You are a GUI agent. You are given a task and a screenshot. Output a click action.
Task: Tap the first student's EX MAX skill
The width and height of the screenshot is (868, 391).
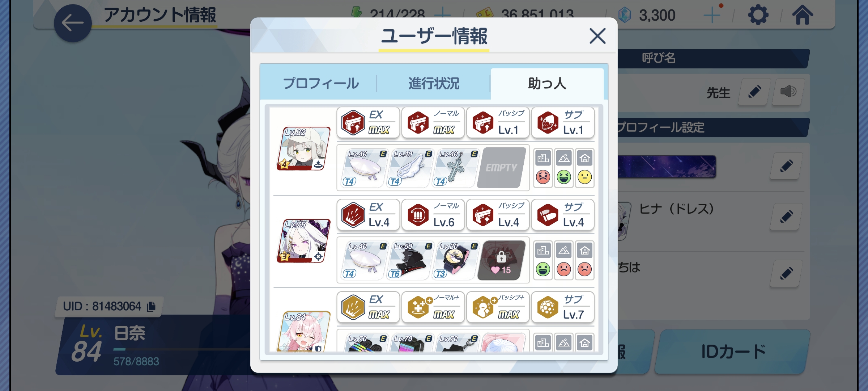[x=368, y=123]
